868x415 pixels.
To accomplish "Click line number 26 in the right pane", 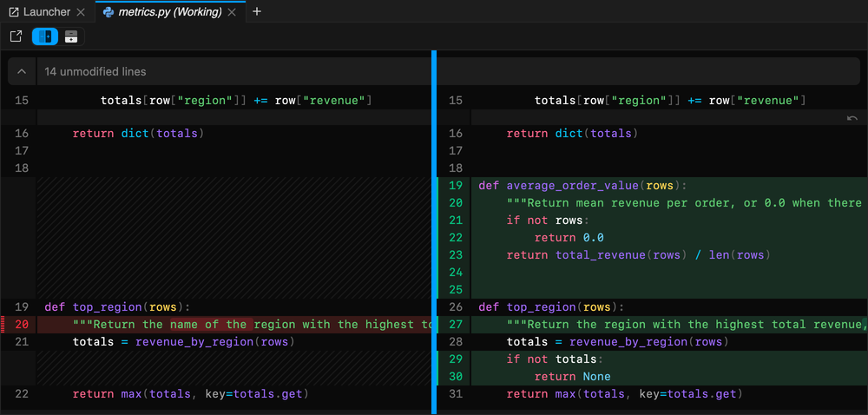I will tap(455, 307).
